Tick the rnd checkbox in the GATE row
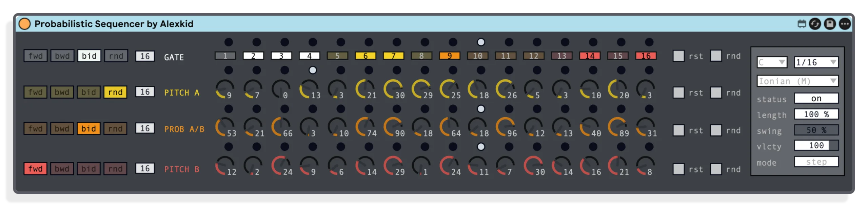Screen dimensions: 868x207 tap(716, 56)
